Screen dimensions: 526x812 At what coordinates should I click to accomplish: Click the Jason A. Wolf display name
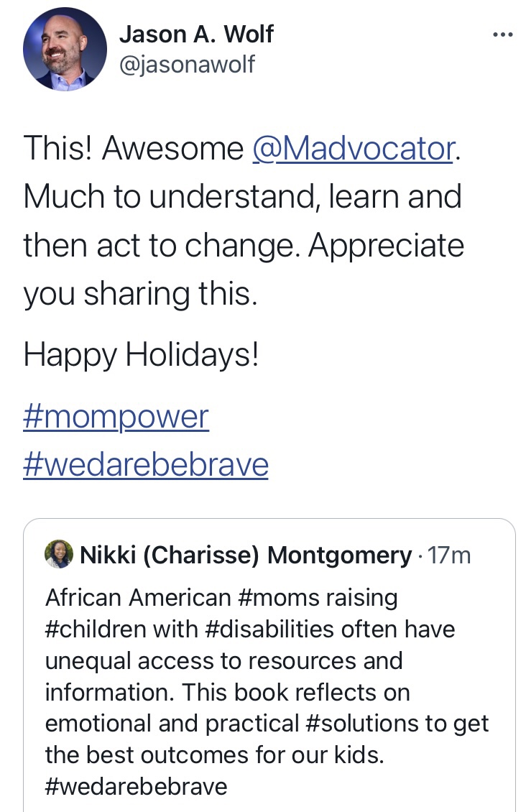tap(196, 34)
